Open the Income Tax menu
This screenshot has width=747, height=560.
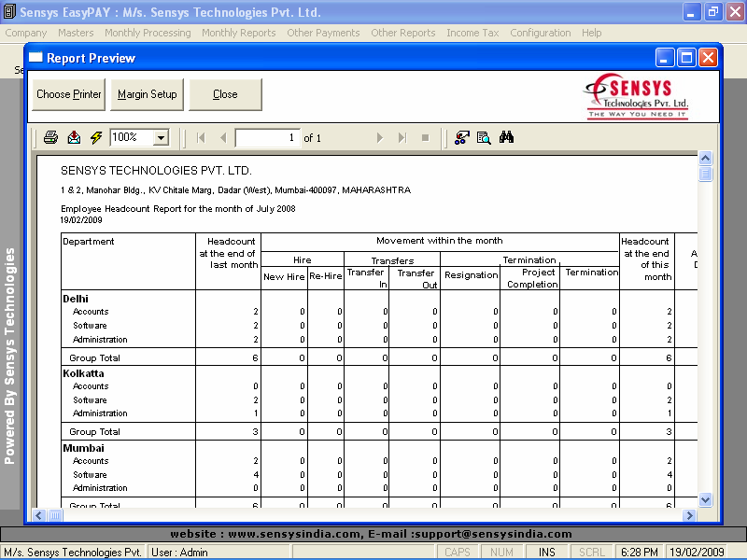point(472,33)
